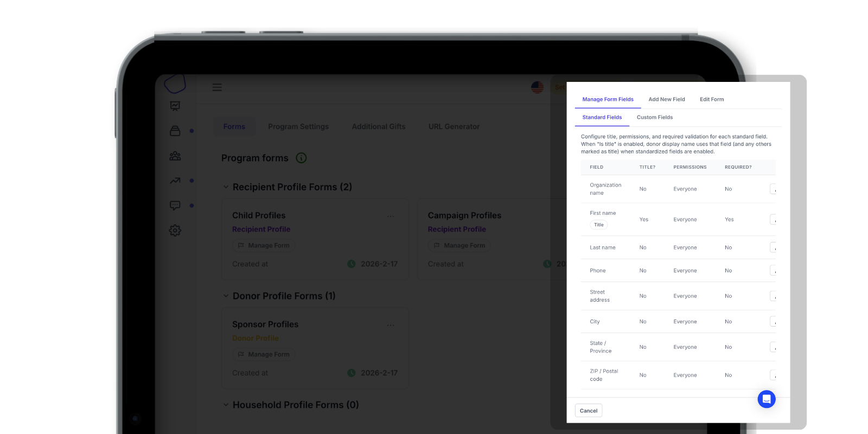
Task: Click the storage box sidebar icon
Action: coord(175,131)
